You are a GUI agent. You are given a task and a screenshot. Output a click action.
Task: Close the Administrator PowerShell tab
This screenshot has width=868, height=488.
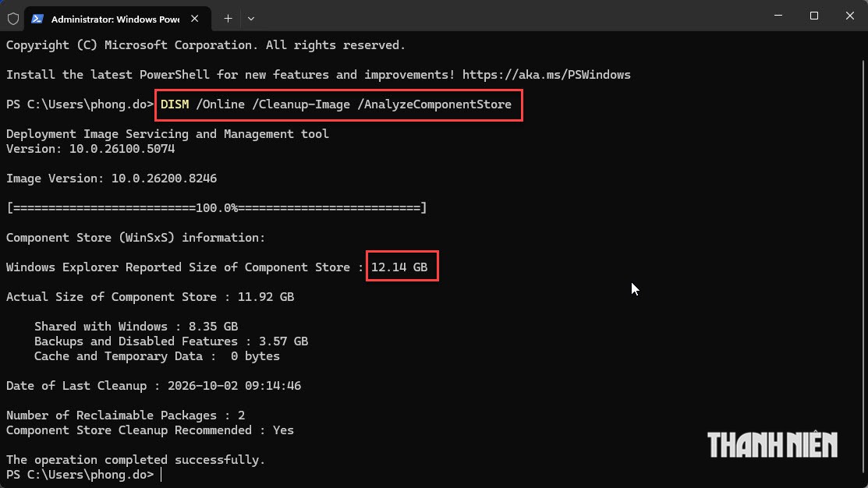click(x=195, y=19)
